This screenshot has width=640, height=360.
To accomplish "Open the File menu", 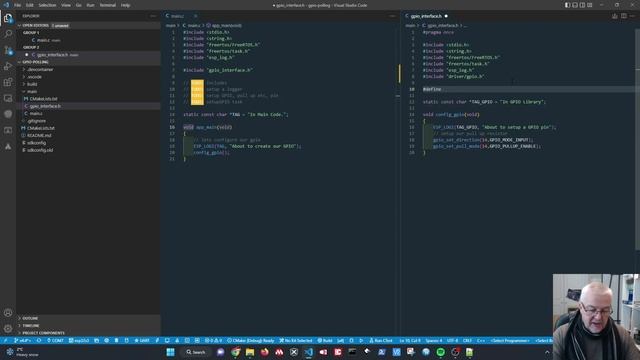I will [17, 5].
